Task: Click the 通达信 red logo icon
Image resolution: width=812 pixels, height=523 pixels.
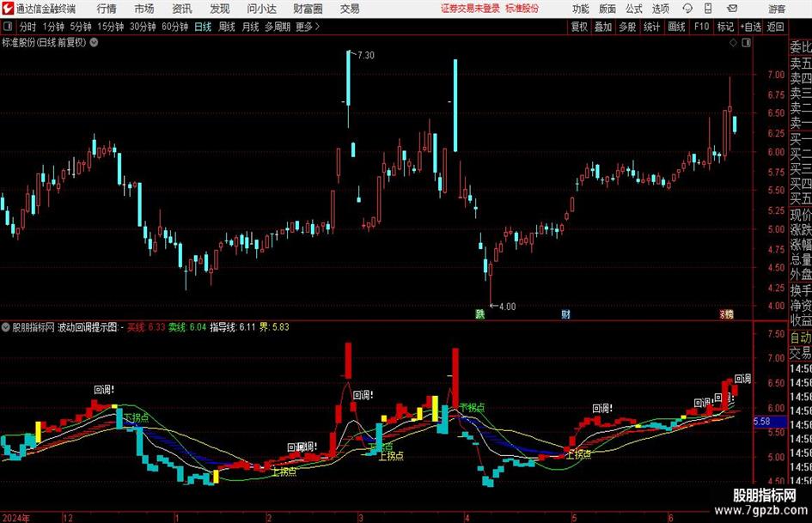Action: click(x=7, y=9)
